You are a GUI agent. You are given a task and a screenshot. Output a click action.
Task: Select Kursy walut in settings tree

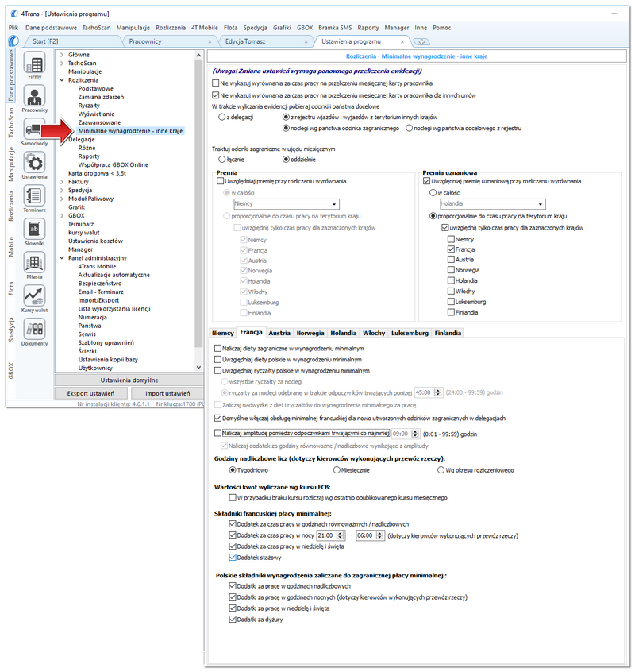click(84, 233)
